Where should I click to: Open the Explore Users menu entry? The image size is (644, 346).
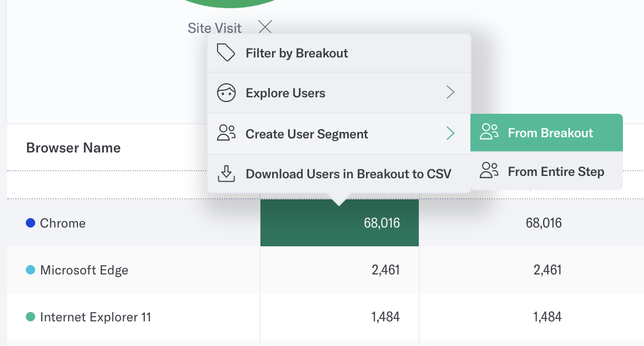coord(339,93)
